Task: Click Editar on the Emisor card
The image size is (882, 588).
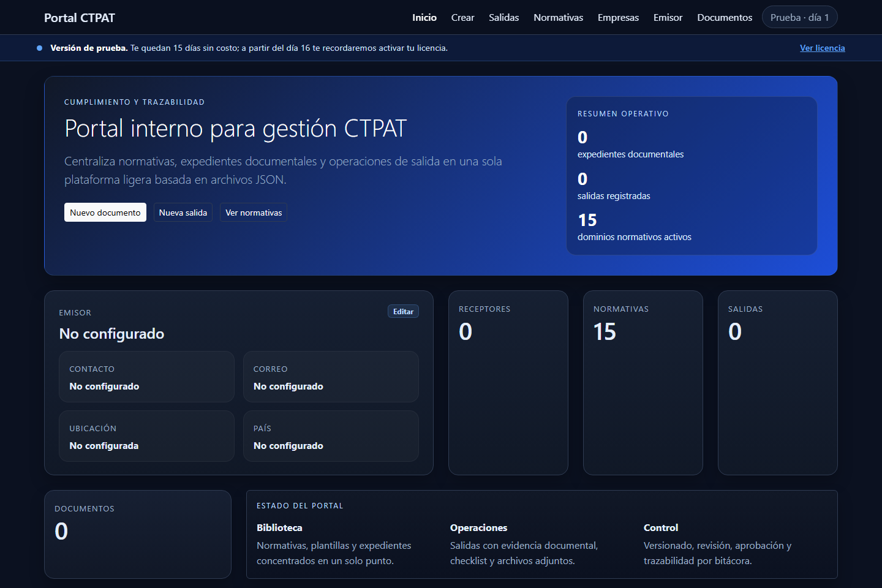Action: coord(403,311)
